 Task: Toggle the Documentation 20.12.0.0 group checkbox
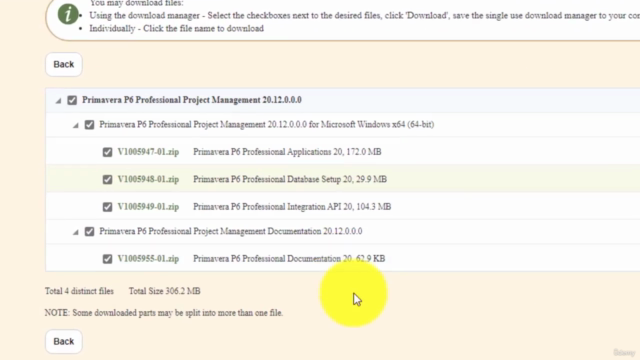point(89,231)
